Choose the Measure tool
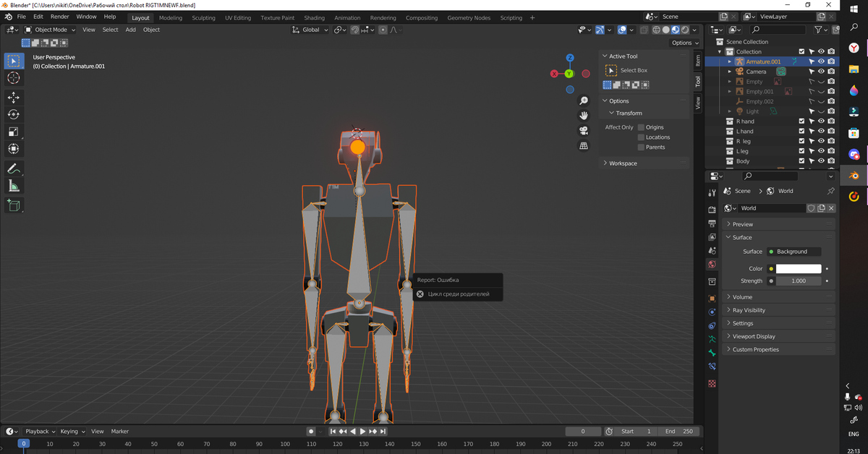Screen dimensions: 868x454 13,187
